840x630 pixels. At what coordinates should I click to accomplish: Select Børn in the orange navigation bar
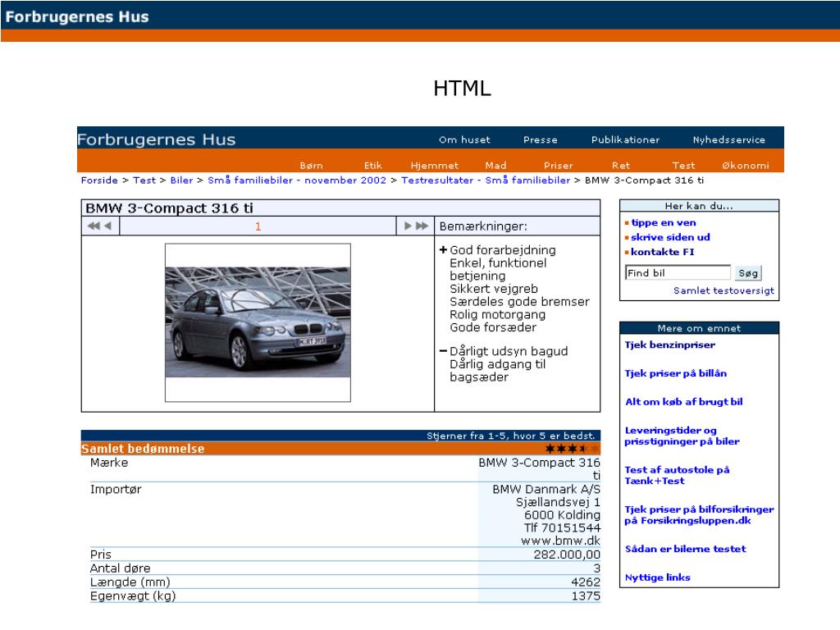[311, 166]
